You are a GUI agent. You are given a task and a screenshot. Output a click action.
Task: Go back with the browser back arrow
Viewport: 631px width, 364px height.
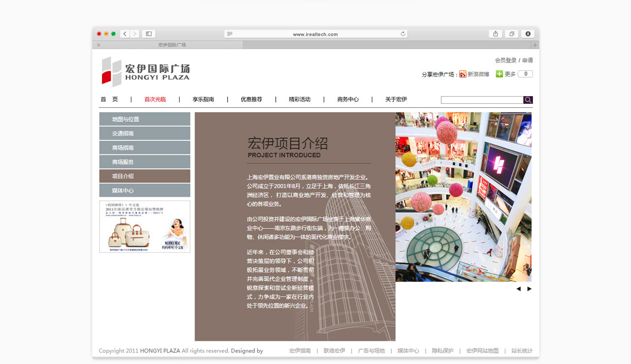tap(125, 34)
